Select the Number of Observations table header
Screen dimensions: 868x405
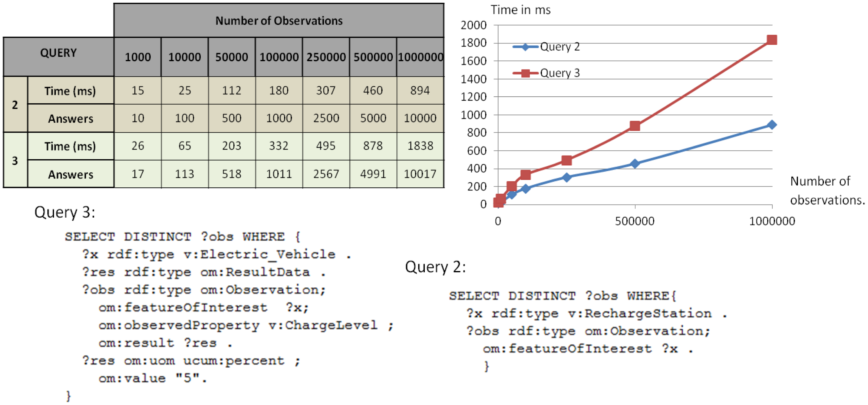tap(279, 20)
